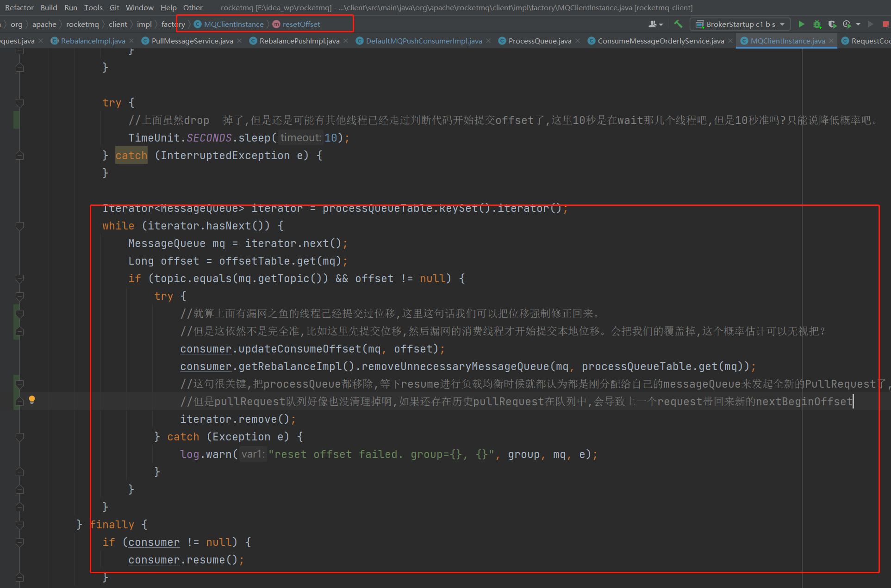This screenshot has width=891, height=588.
Task: Select resetOffset in the breadcrumb bar
Action: (302, 24)
